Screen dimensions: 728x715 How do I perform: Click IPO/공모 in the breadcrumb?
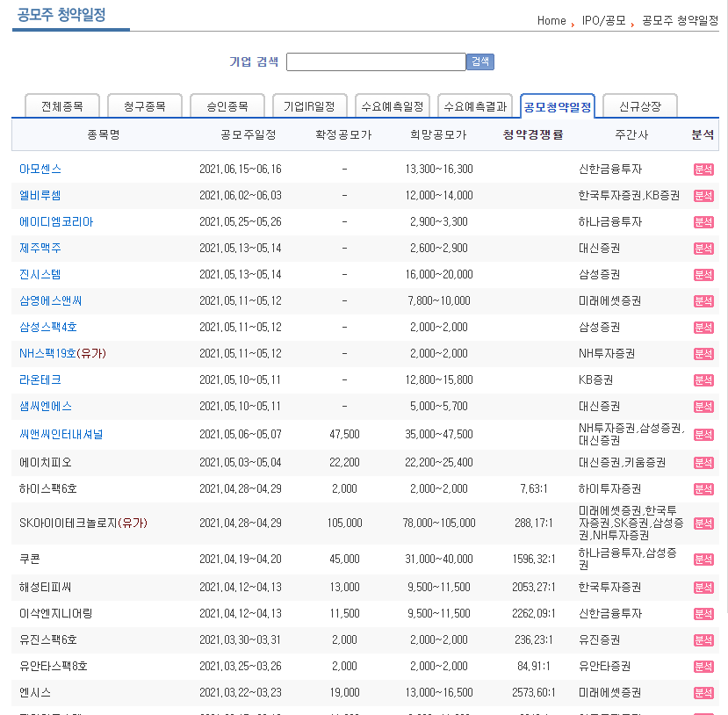[603, 20]
